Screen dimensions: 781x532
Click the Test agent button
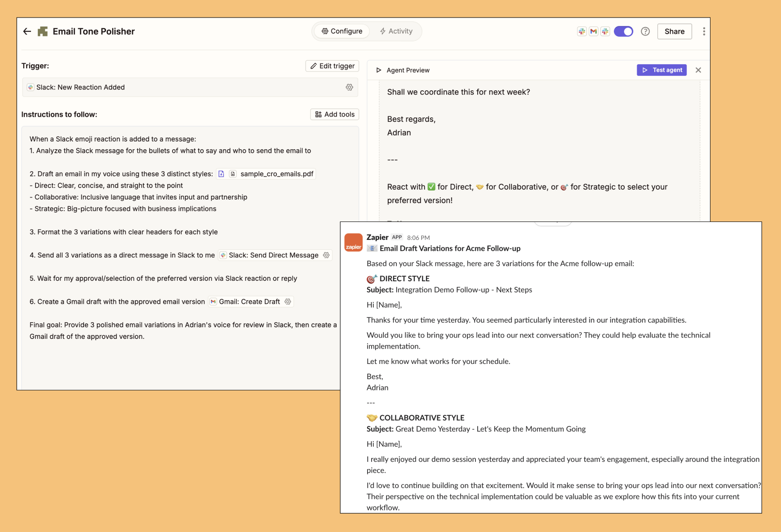661,70
